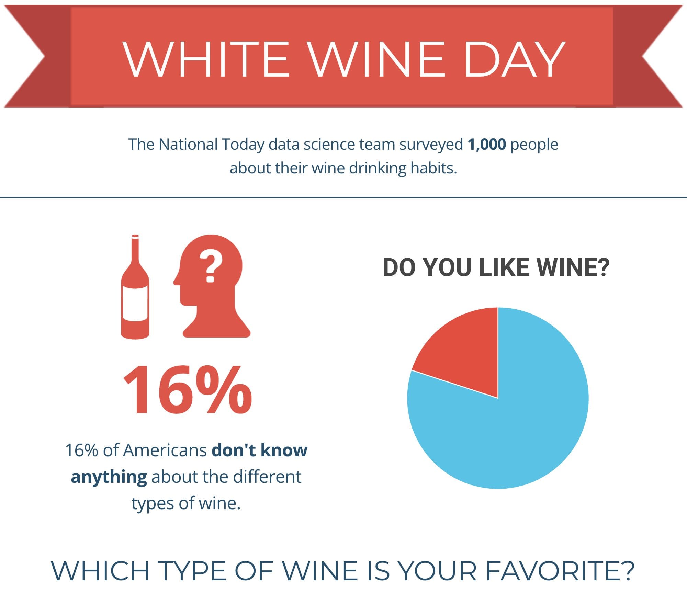Screen dimensions: 687x616
Task: Click the bold word "anything"
Action: [x=109, y=477]
